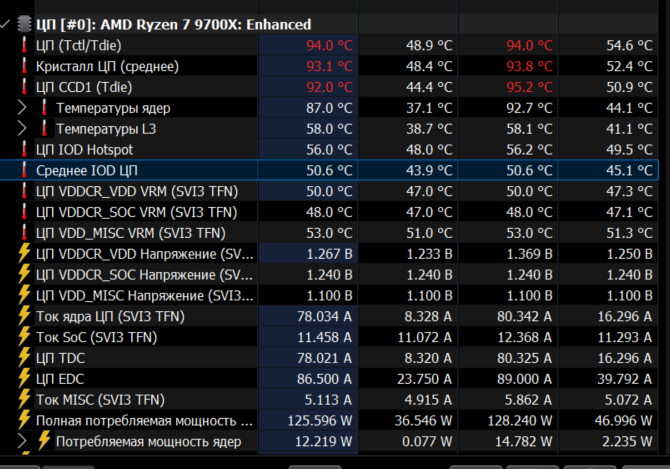The width and height of the screenshot is (670, 469).
Task: Select the ЦП VDDCR_VDD Напряжение label
Action: tap(144, 254)
